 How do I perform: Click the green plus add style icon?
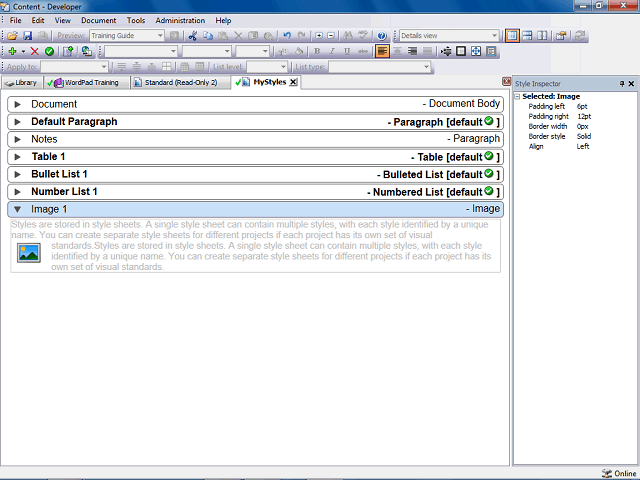coord(12,51)
